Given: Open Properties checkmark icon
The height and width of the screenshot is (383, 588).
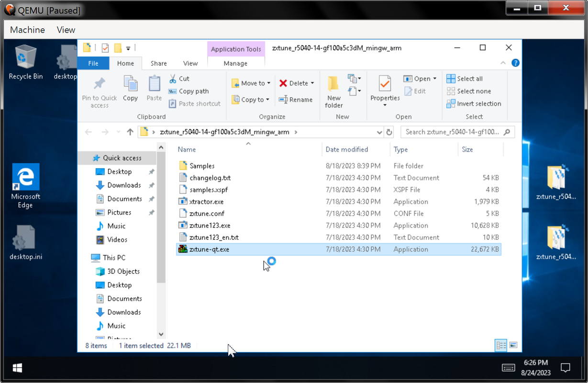Looking at the screenshot, I should [x=385, y=83].
